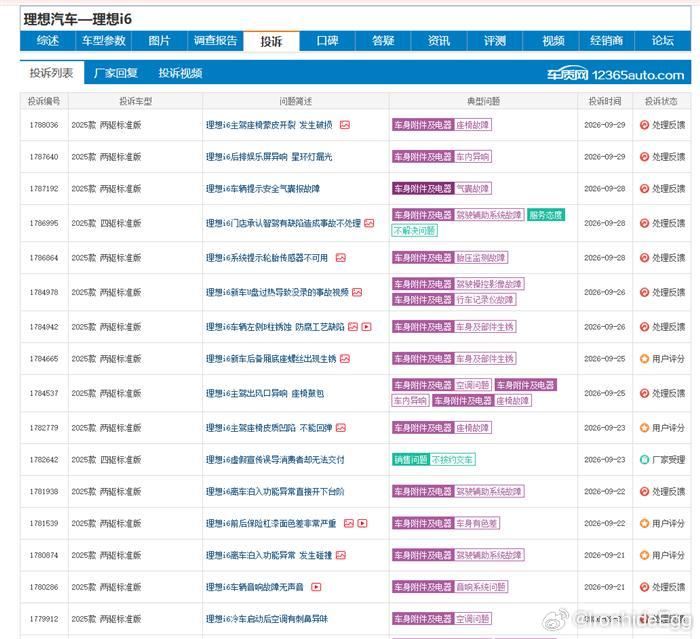Click 2025款 四驱标准版 in row 1782642
Screen dimensions: 700x639
[x=106, y=459]
